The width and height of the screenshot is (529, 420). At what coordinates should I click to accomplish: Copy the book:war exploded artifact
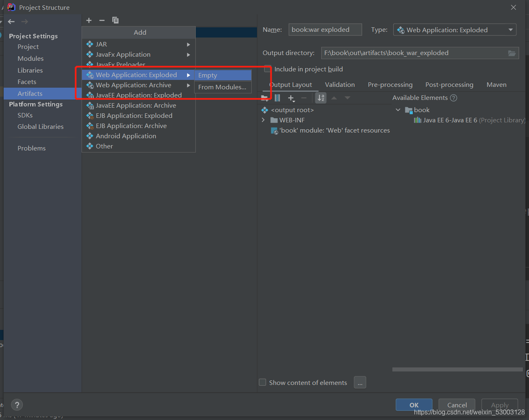pyautogui.click(x=115, y=20)
